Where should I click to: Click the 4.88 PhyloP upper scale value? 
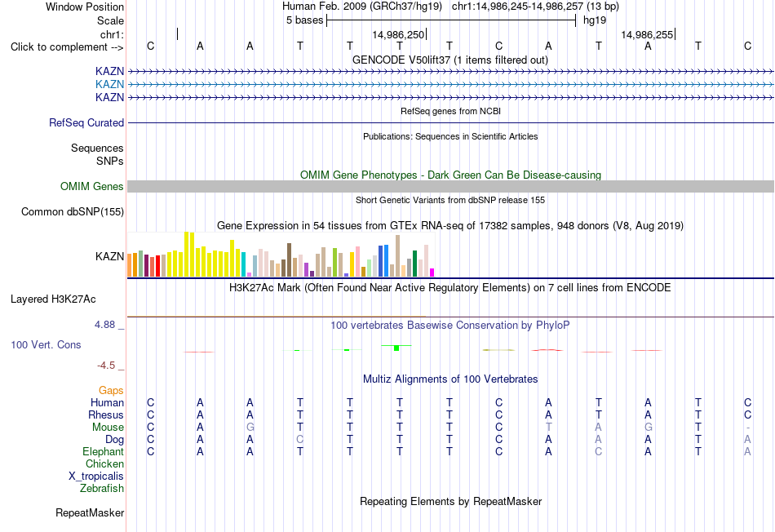tap(104, 325)
